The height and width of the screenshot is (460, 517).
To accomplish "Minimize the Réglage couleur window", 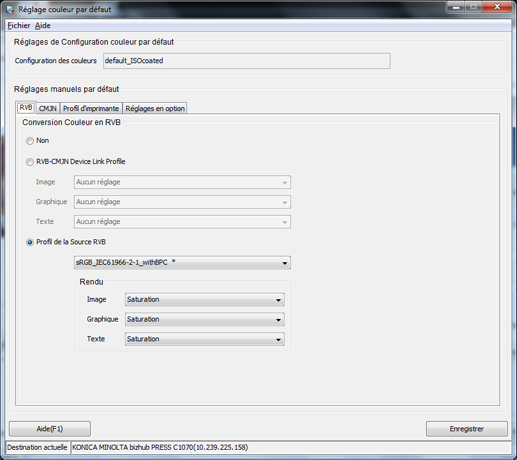I will click(x=456, y=7).
